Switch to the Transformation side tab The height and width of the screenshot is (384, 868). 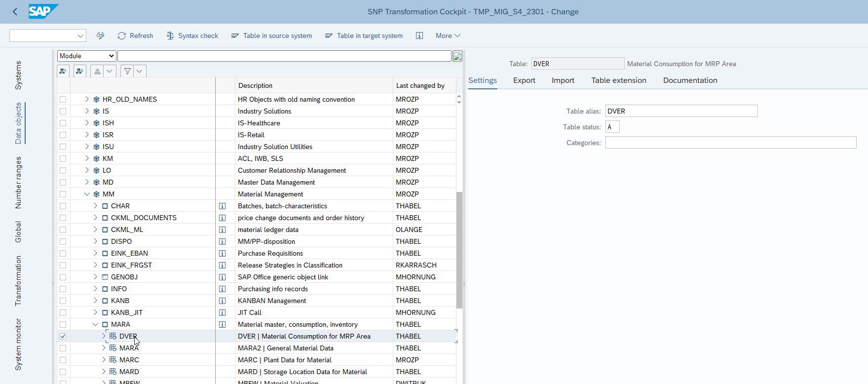coord(18,281)
